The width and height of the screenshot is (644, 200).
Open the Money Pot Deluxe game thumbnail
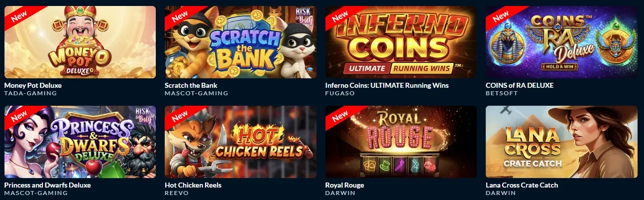[80, 42]
